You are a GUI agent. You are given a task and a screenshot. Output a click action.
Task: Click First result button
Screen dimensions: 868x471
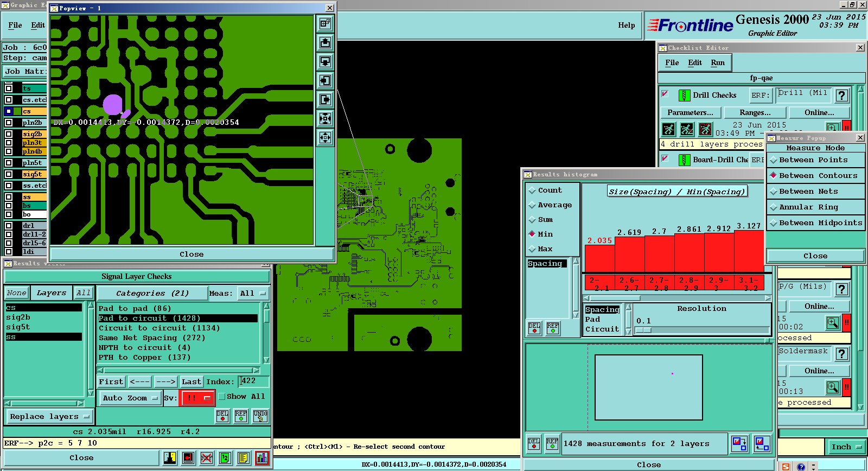[x=111, y=382]
